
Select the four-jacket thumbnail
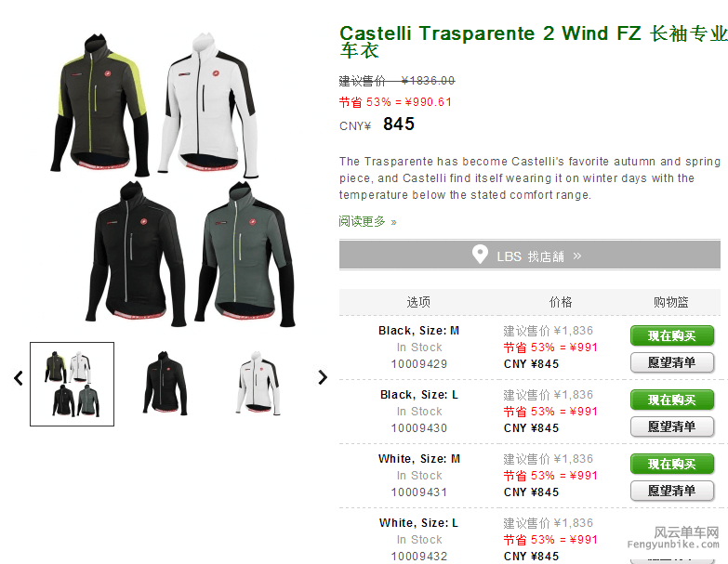click(x=72, y=384)
